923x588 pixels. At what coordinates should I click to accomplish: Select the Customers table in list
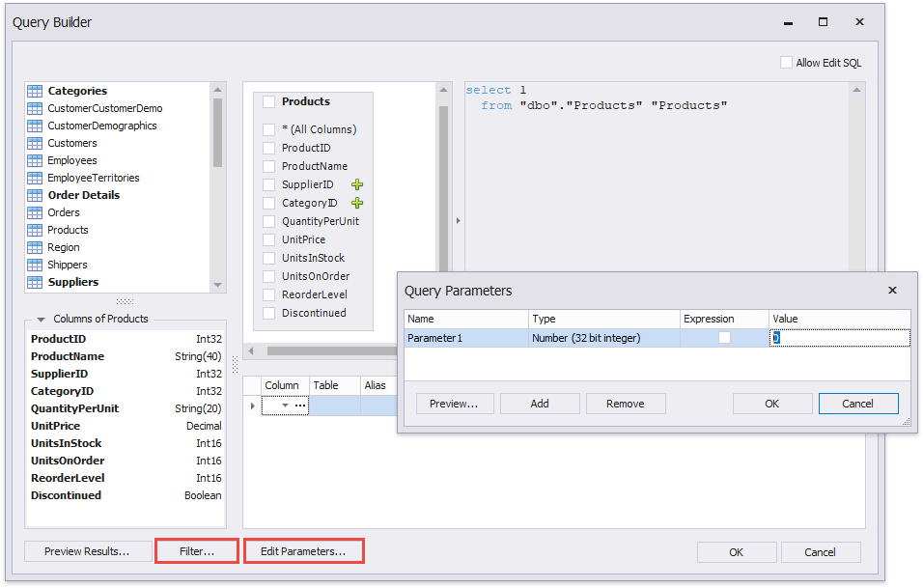click(x=71, y=143)
